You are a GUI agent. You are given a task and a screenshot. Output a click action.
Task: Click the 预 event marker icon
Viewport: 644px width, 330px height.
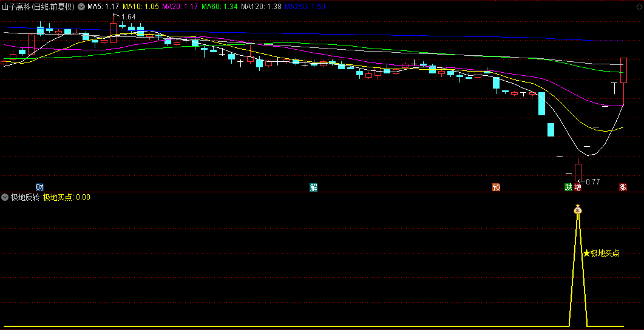pyautogui.click(x=496, y=187)
